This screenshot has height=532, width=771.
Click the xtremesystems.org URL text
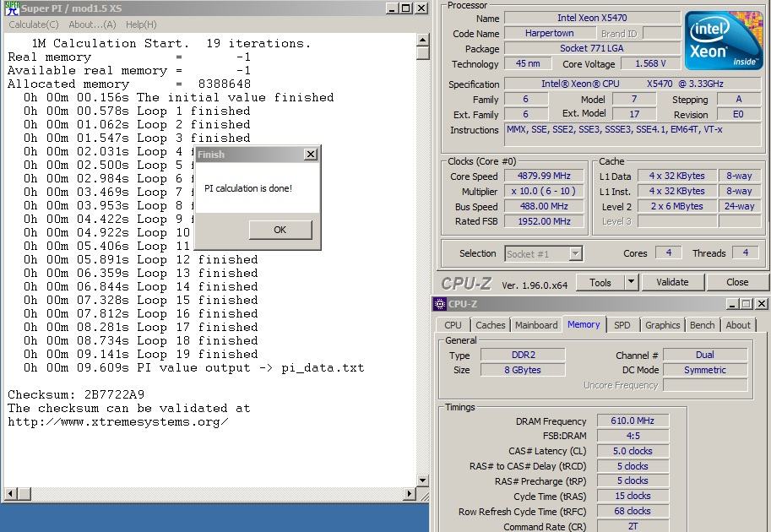coord(118,422)
